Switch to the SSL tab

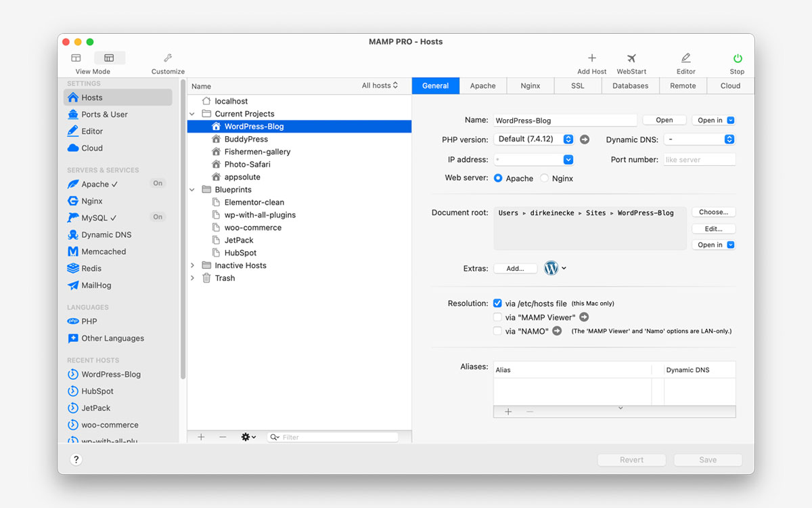coord(578,86)
